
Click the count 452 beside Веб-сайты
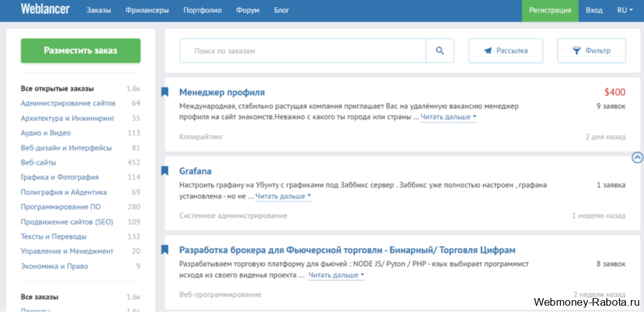[x=134, y=162]
